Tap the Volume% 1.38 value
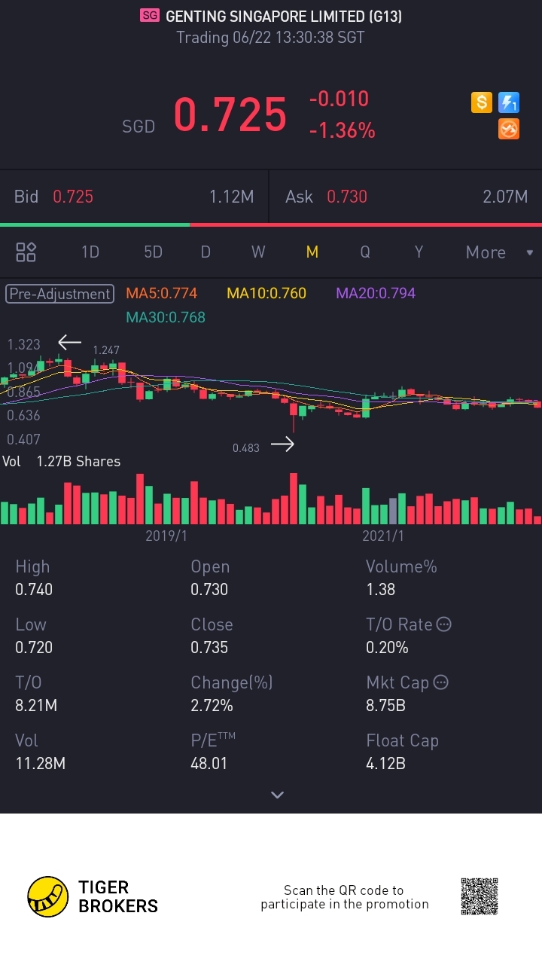This screenshot has height=980, width=542. (380, 589)
